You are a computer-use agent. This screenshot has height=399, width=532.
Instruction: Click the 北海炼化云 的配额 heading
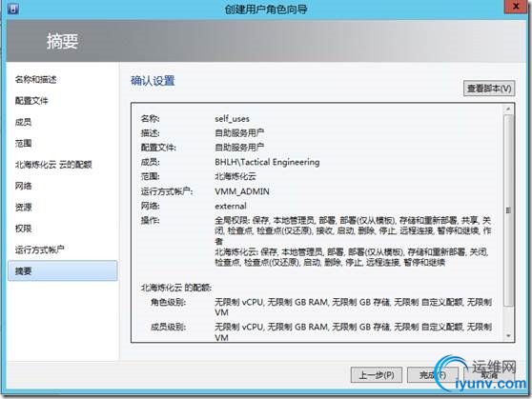tap(176, 288)
